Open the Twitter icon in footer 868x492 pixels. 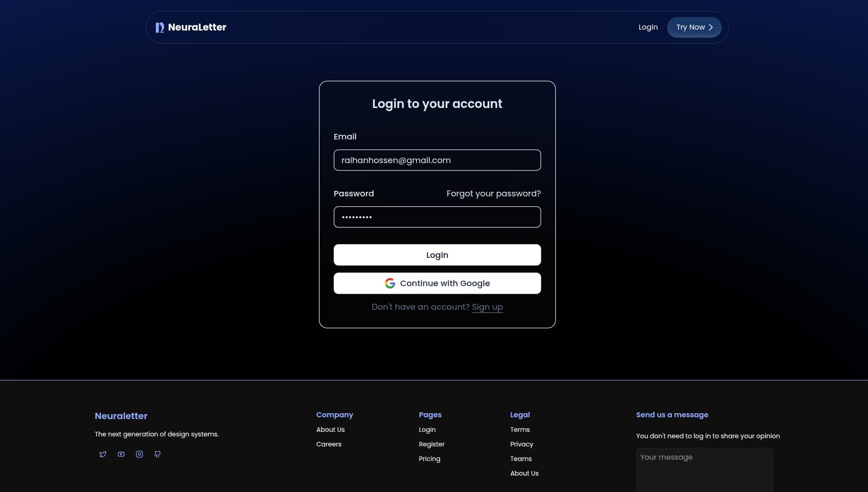point(103,454)
